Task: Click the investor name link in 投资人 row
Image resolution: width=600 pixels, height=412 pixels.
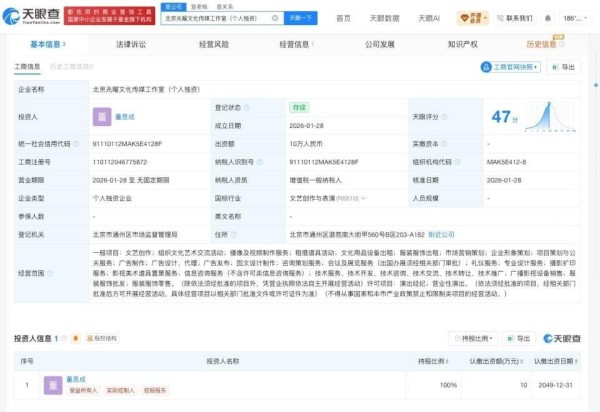Action: 125,117
